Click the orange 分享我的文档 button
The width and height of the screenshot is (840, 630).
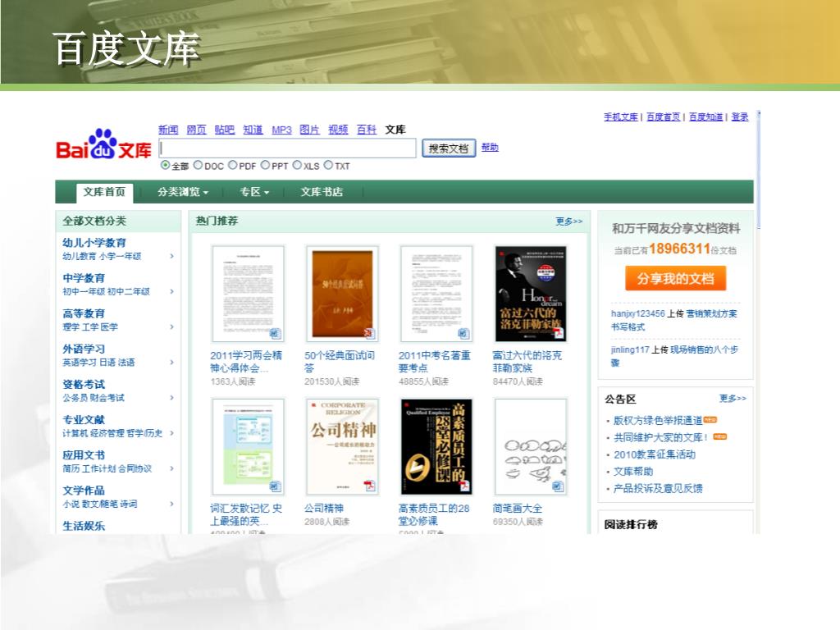pyautogui.click(x=676, y=279)
